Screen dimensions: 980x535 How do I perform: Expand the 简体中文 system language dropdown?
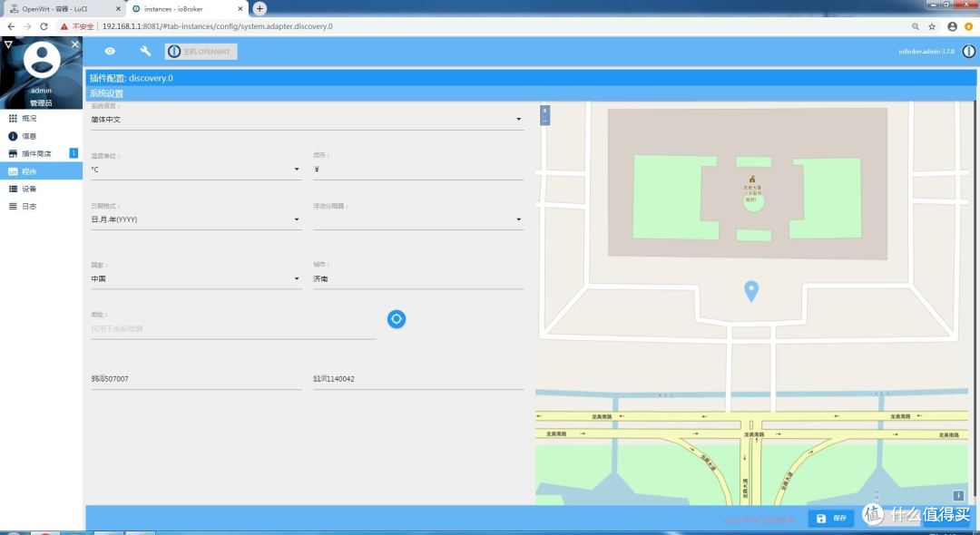[307, 120]
